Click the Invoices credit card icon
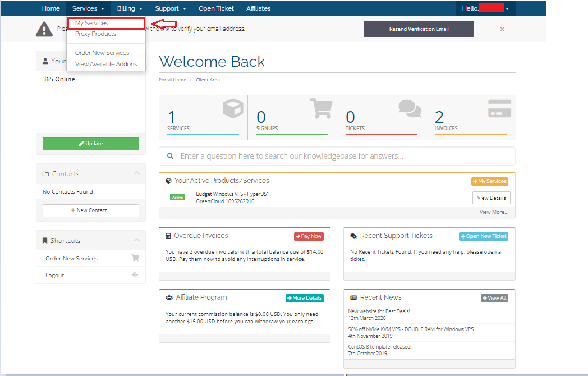 [x=499, y=109]
